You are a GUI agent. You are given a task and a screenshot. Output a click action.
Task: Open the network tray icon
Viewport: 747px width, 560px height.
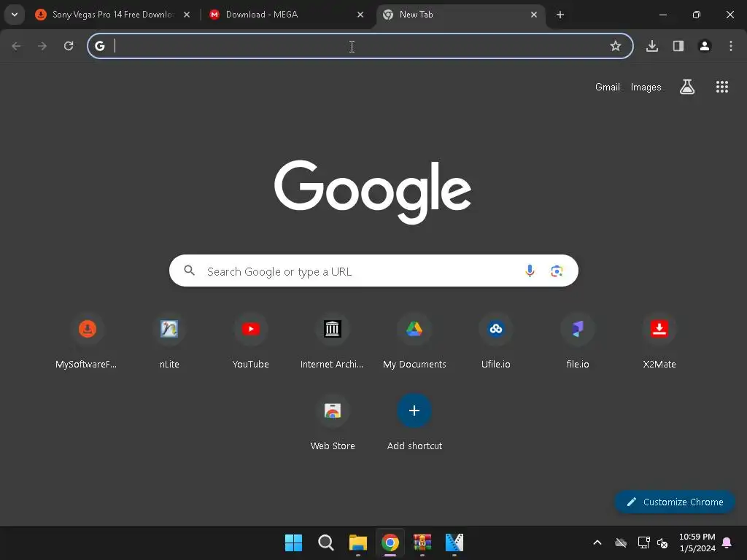(x=643, y=542)
